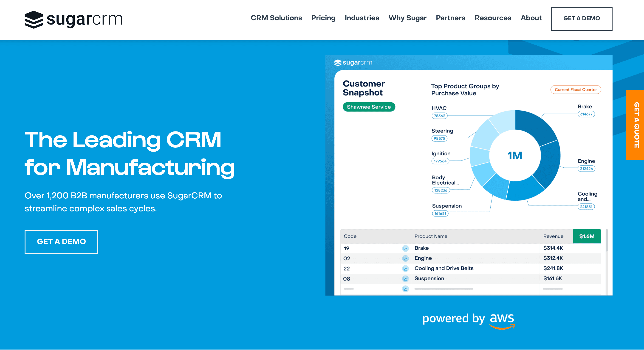Screen dimensions: 644x350
Task: Open the Partners menu
Action: [x=450, y=18]
